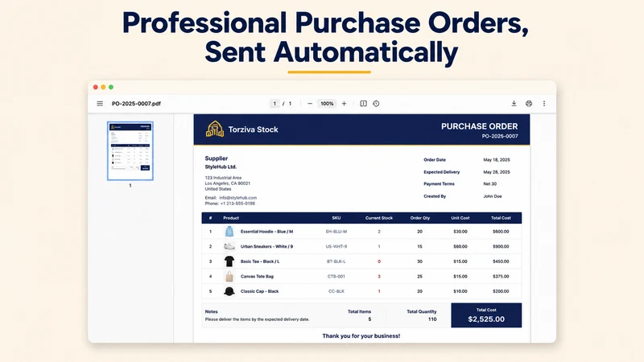Viewport: 644px width, 362px height.
Task: Click the Product column header
Action: (x=231, y=218)
